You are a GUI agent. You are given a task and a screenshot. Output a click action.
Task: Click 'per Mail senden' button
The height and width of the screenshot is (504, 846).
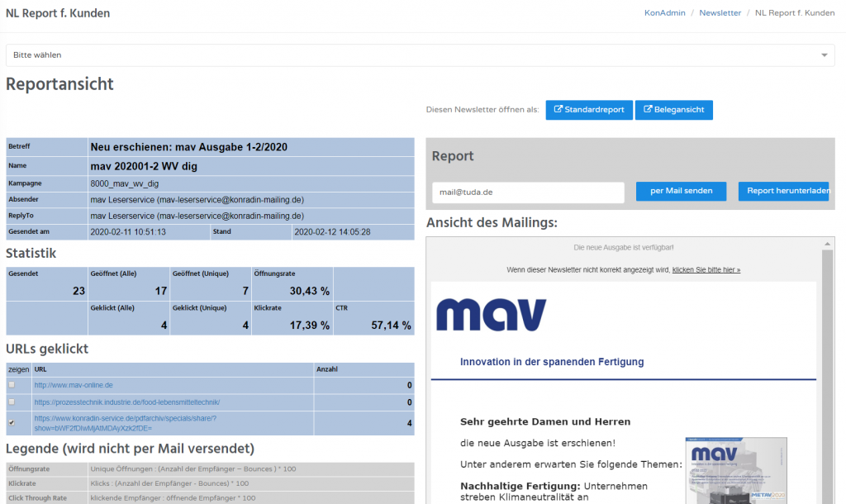coord(681,192)
